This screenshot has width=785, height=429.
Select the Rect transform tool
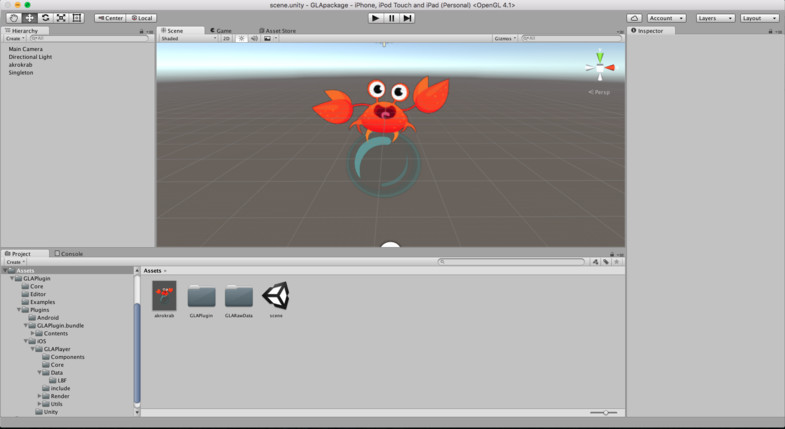pos(77,18)
